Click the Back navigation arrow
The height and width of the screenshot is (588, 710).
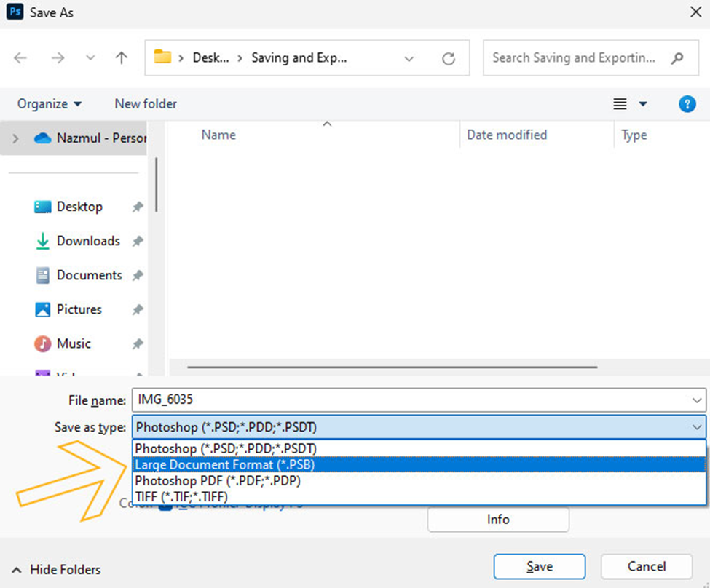20,58
